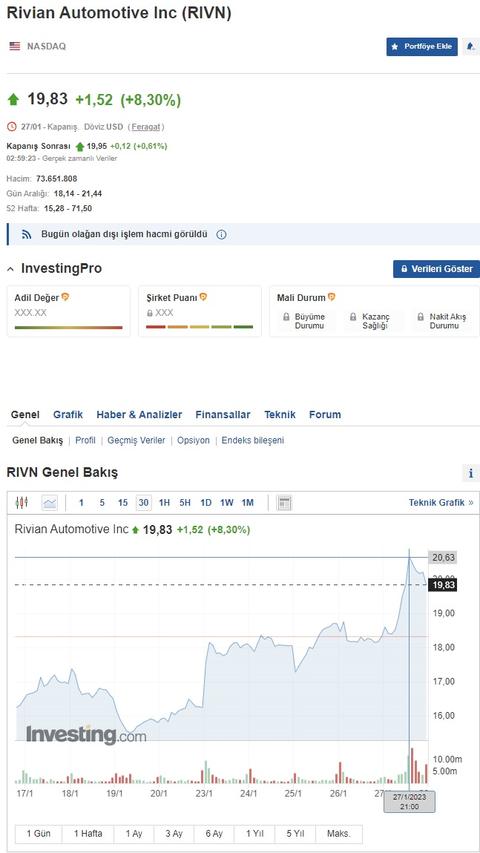
Task: Click the 20,63 crosshair price label
Action: tap(442, 557)
